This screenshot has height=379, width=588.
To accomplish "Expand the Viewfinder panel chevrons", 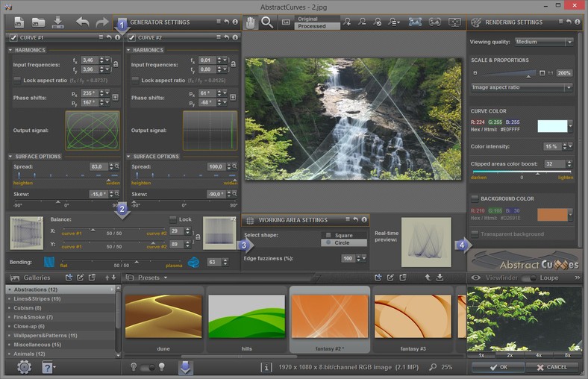I will [577, 278].
